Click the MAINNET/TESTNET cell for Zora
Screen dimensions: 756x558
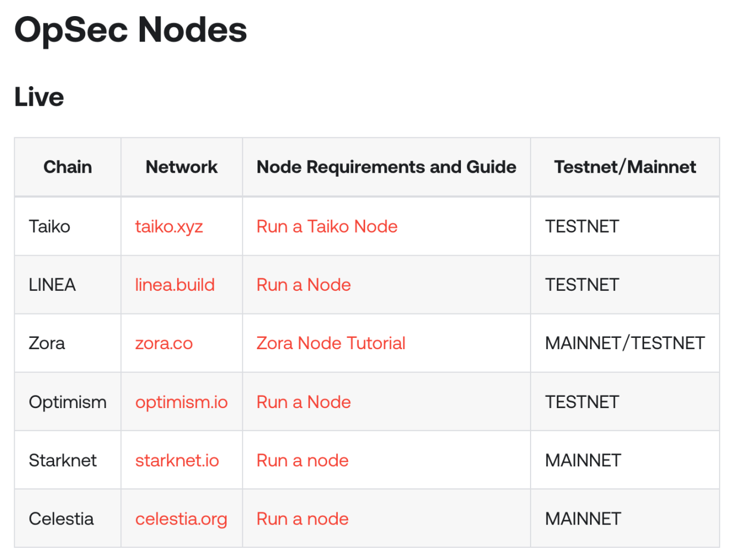point(625,343)
